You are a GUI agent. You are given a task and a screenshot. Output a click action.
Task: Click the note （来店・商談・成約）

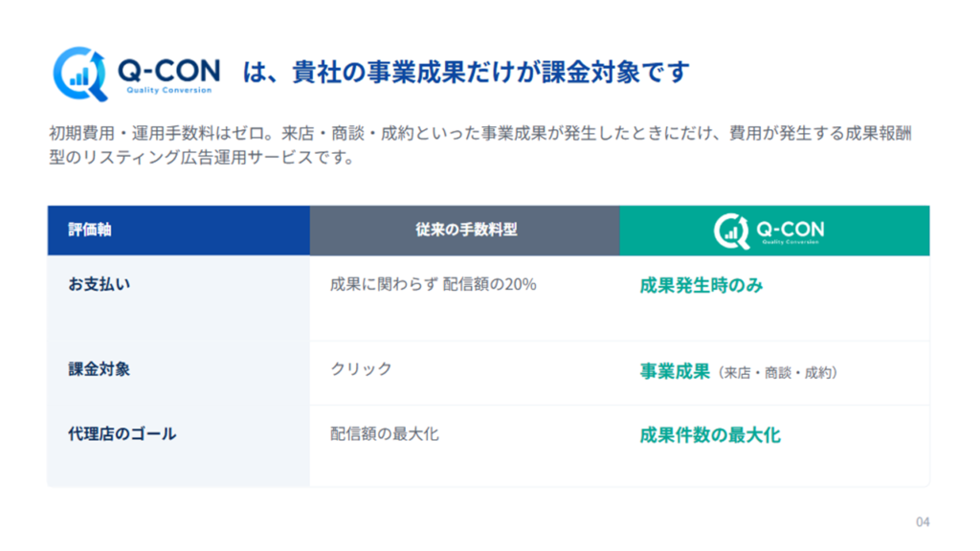coord(777,373)
